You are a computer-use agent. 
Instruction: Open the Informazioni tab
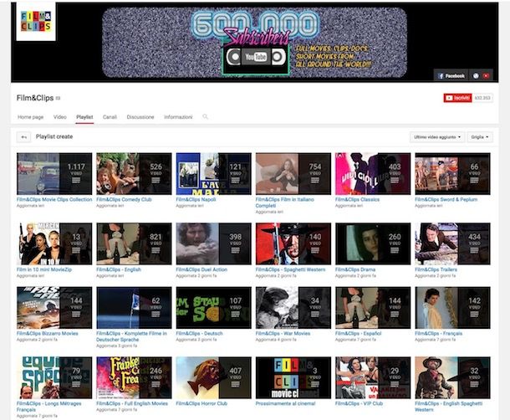click(178, 117)
